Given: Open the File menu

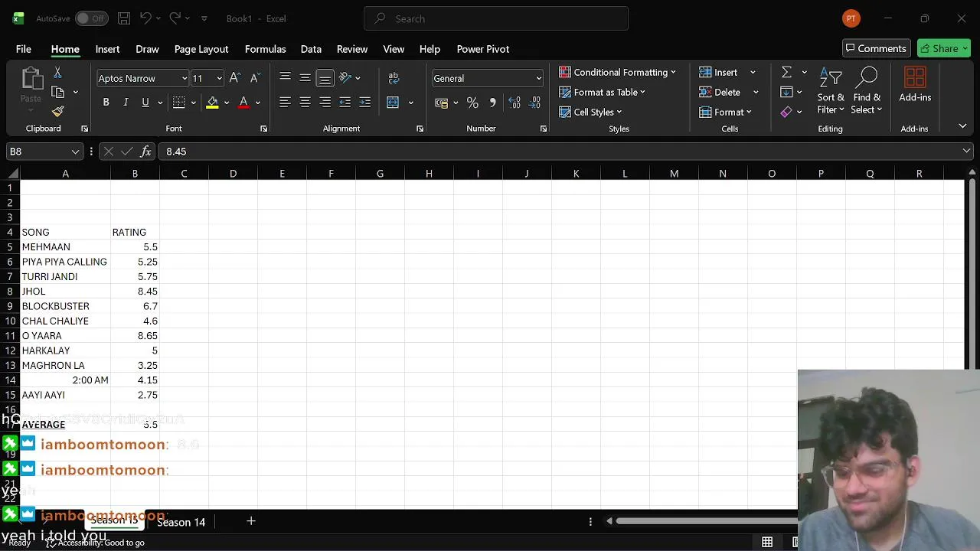Looking at the screenshot, I should click(24, 49).
